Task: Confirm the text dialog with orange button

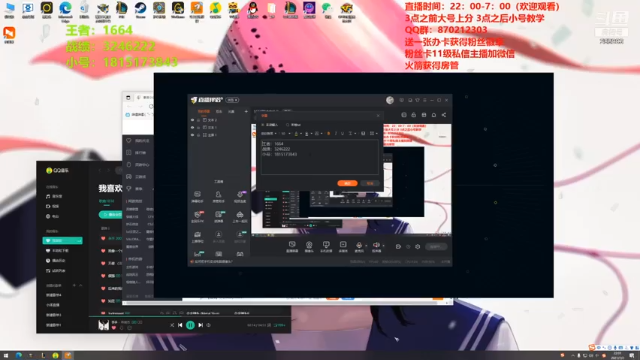Action: click(x=347, y=183)
